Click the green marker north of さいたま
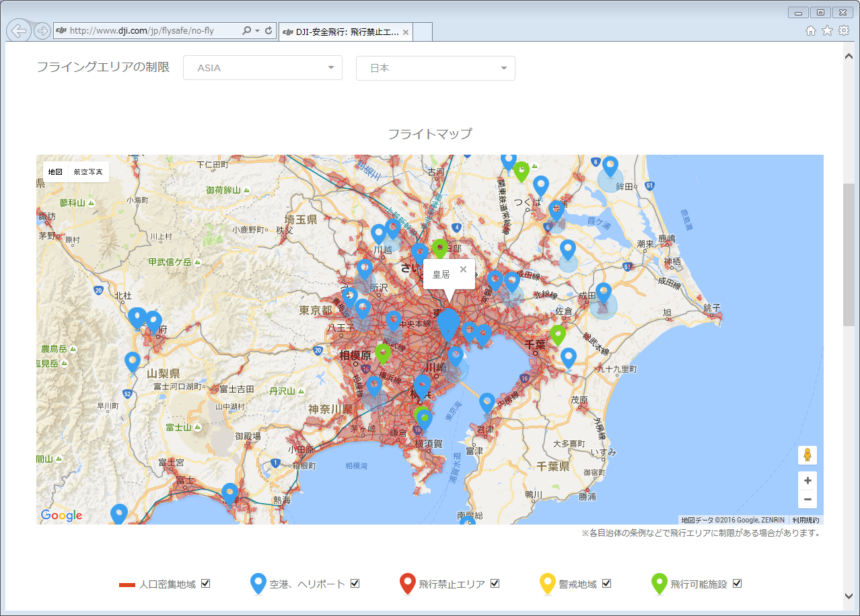 [439, 249]
